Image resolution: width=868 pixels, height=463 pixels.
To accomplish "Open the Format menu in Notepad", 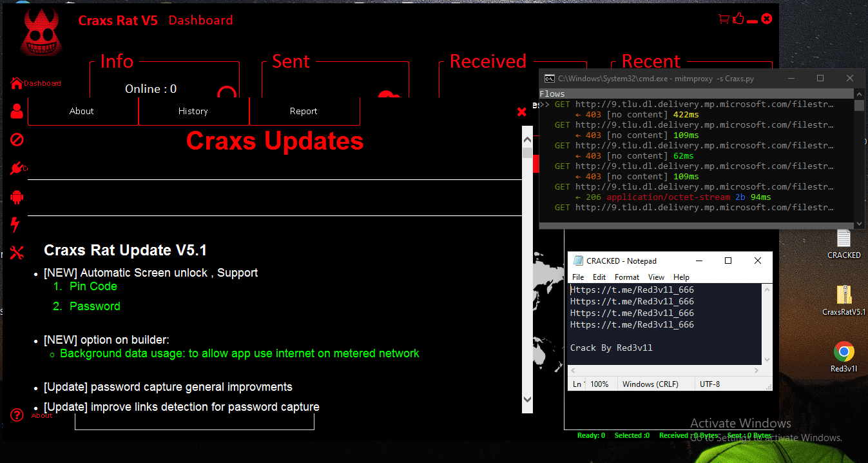I will [x=626, y=277].
